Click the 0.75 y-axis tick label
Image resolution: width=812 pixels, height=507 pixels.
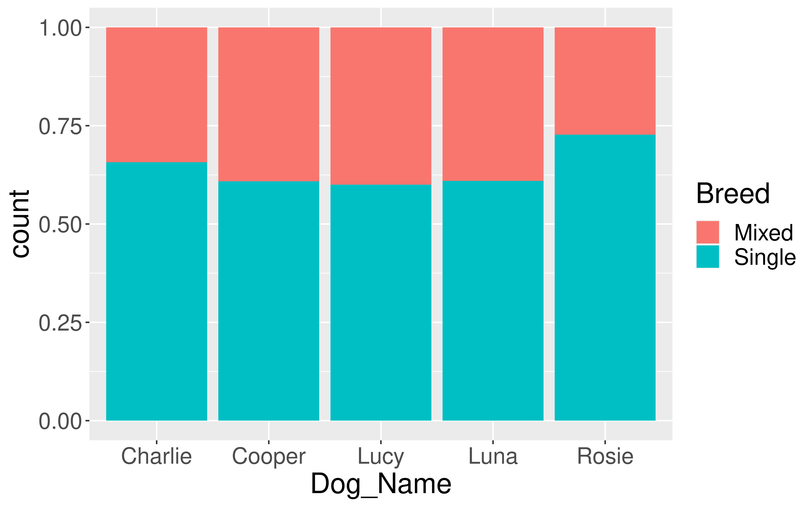click(60, 126)
